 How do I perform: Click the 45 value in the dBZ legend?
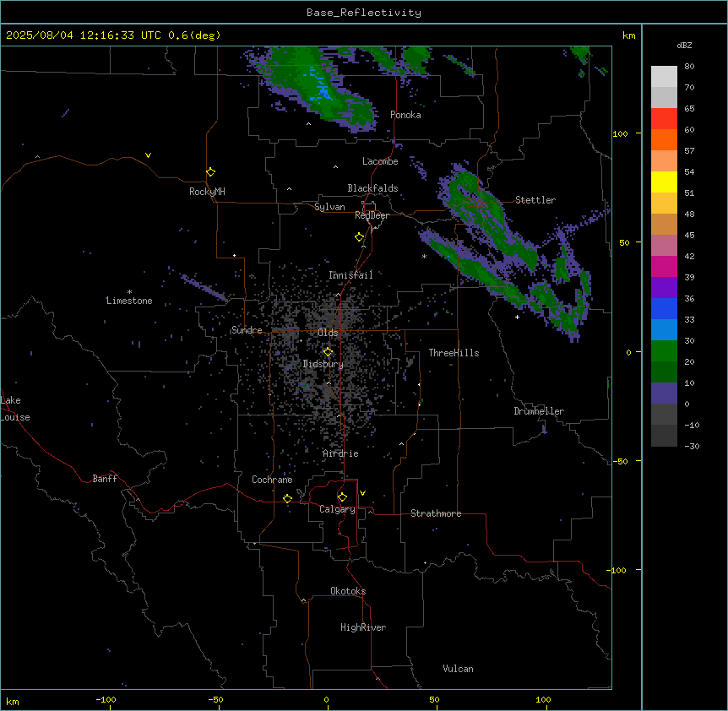coord(689,235)
